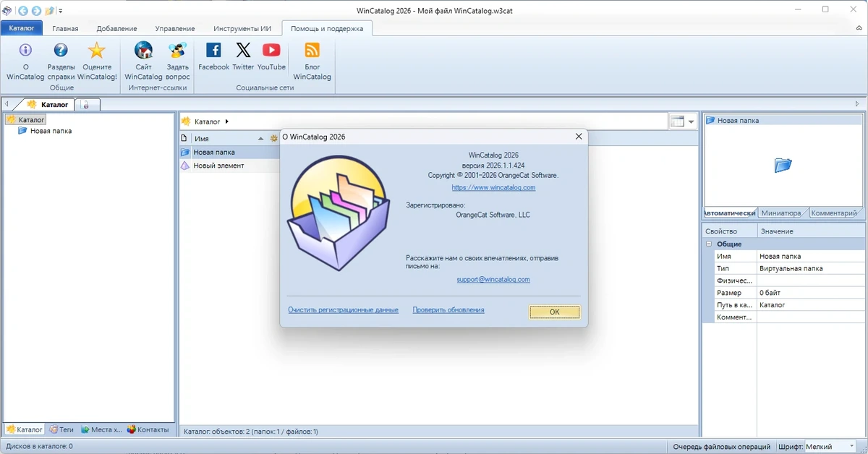Click the star icon column header
This screenshot has width=868, height=454.
(273, 138)
